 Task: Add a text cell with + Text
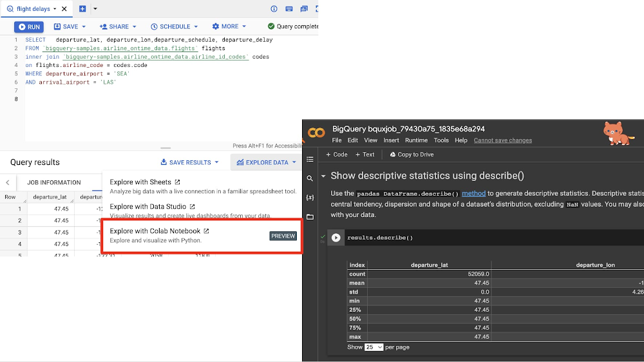point(365,155)
